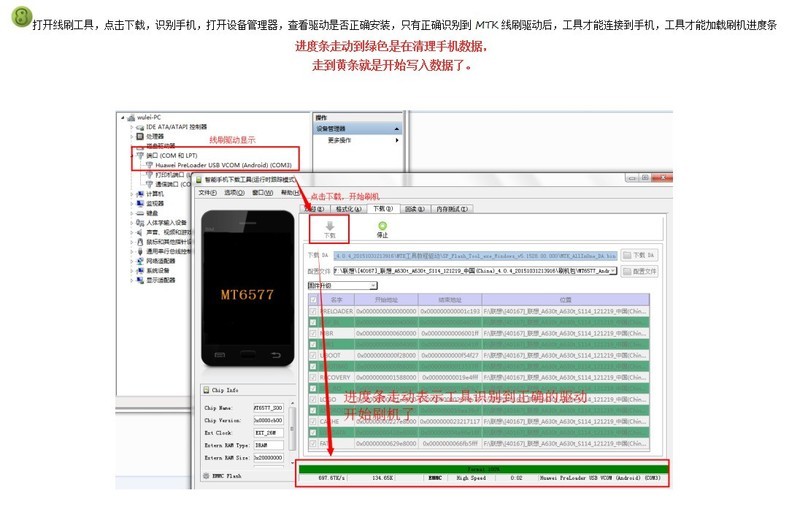
Task: Expand the 监视器 node in Device Manager
Action: click(132, 204)
